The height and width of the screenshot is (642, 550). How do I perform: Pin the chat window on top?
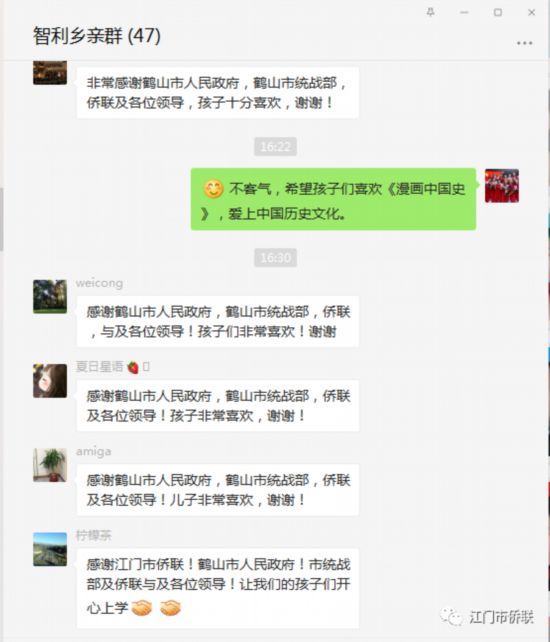430,13
